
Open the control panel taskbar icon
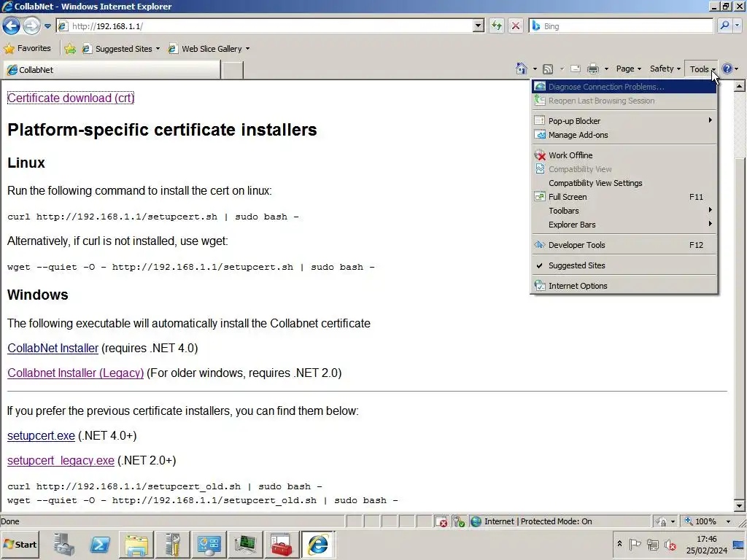click(x=209, y=545)
